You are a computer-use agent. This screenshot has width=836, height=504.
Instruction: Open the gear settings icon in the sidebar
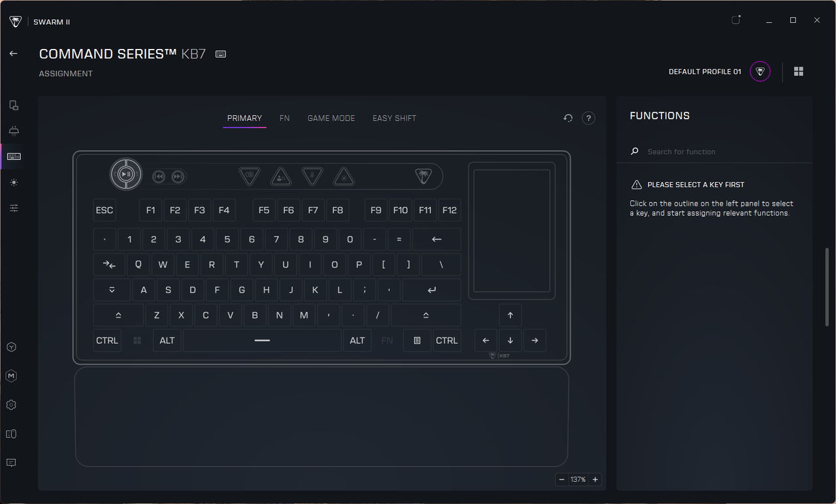11,405
